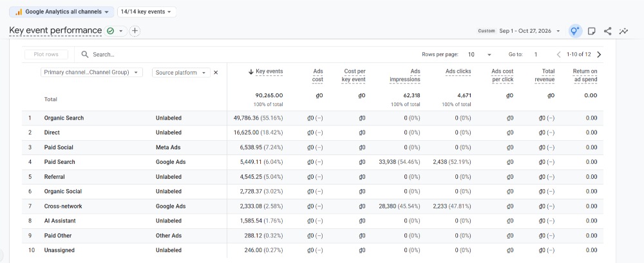Sort by the Key events column header
644x263 pixels.
pyautogui.click(x=269, y=71)
